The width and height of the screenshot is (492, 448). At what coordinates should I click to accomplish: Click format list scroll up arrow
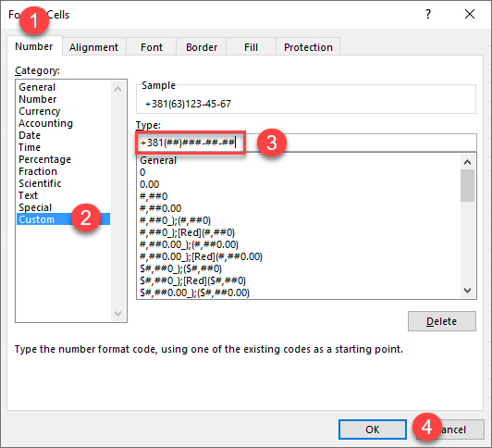click(x=468, y=162)
